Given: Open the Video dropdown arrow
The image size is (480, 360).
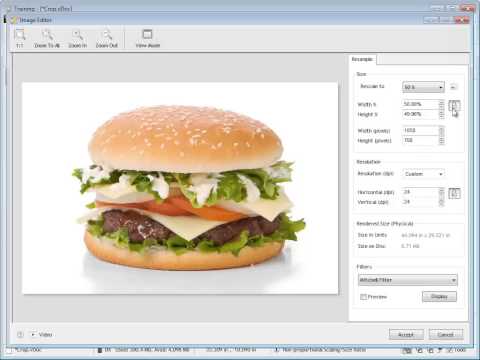Looking at the screenshot, I should tap(33, 334).
